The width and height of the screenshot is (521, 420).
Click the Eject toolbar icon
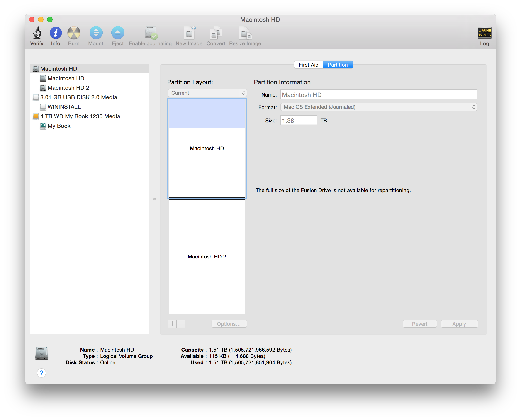click(x=118, y=33)
